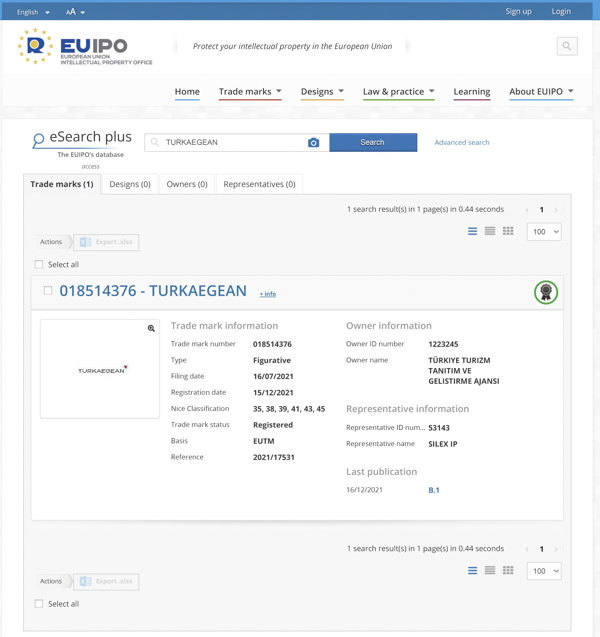The width and height of the screenshot is (600, 637).
Task: Click the + info link
Action: pyautogui.click(x=268, y=294)
